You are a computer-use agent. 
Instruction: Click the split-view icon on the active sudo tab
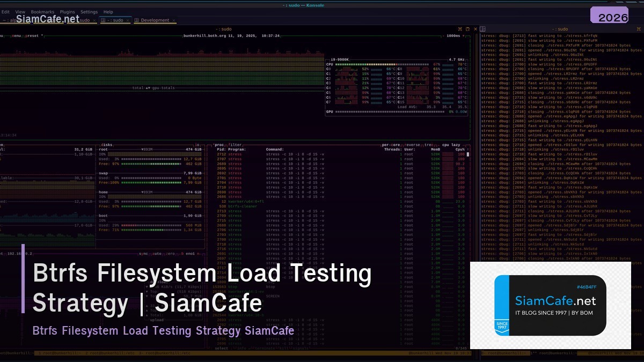click(x=104, y=20)
